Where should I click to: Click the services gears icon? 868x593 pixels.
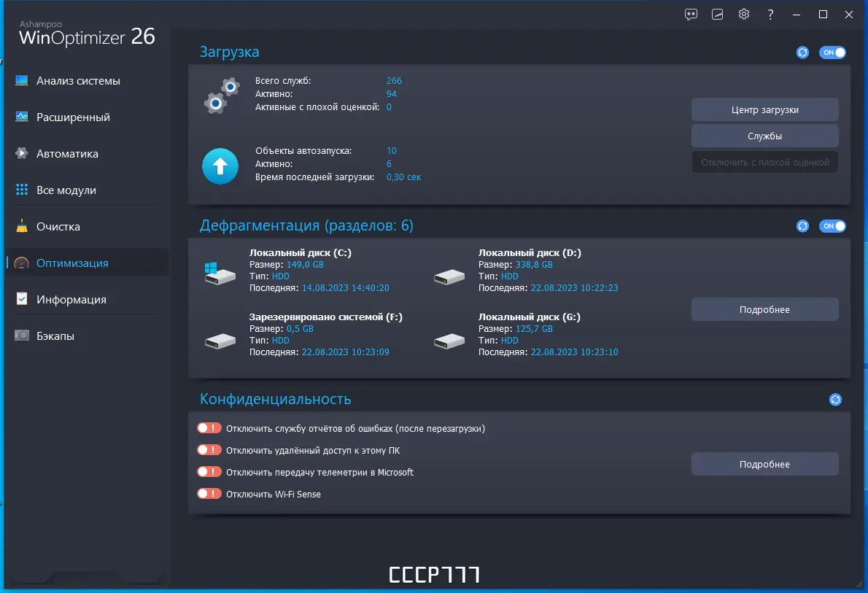pyautogui.click(x=222, y=96)
